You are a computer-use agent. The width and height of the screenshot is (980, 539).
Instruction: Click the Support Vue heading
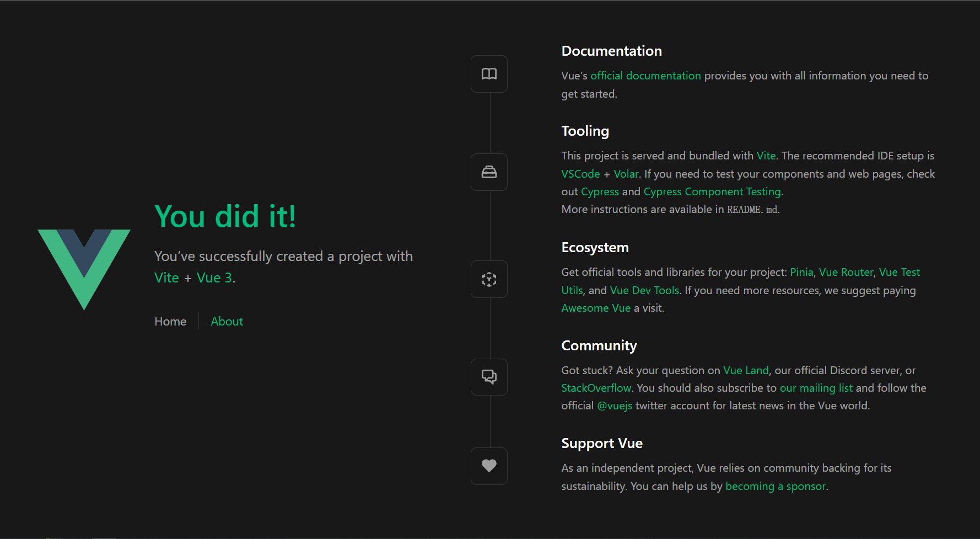(x=602, y=444)
